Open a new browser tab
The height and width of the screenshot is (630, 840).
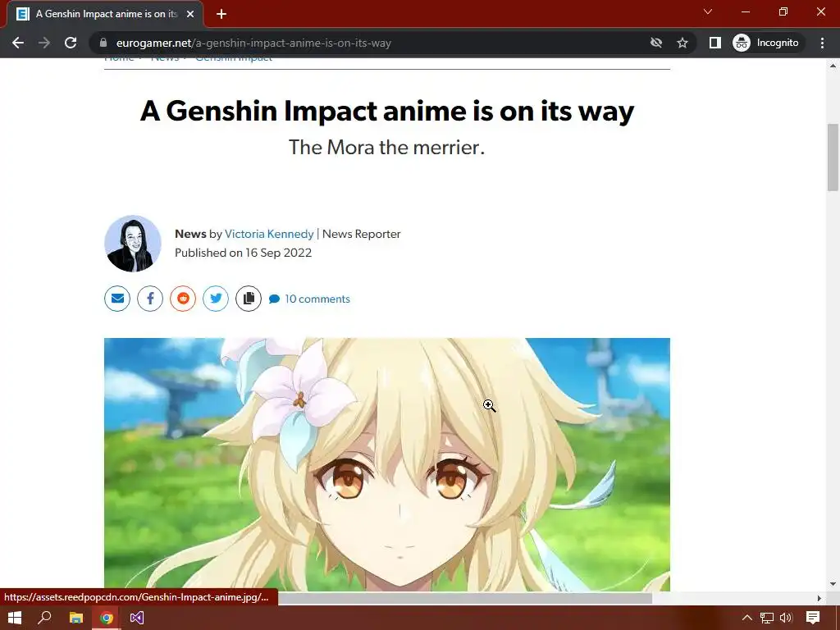coord(221,14)
